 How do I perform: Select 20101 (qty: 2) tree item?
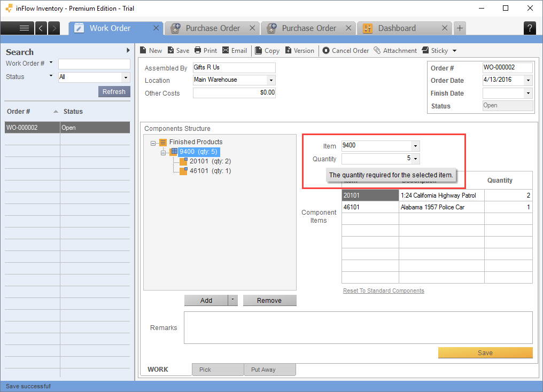pyautogui.click(x=210, y=161)
